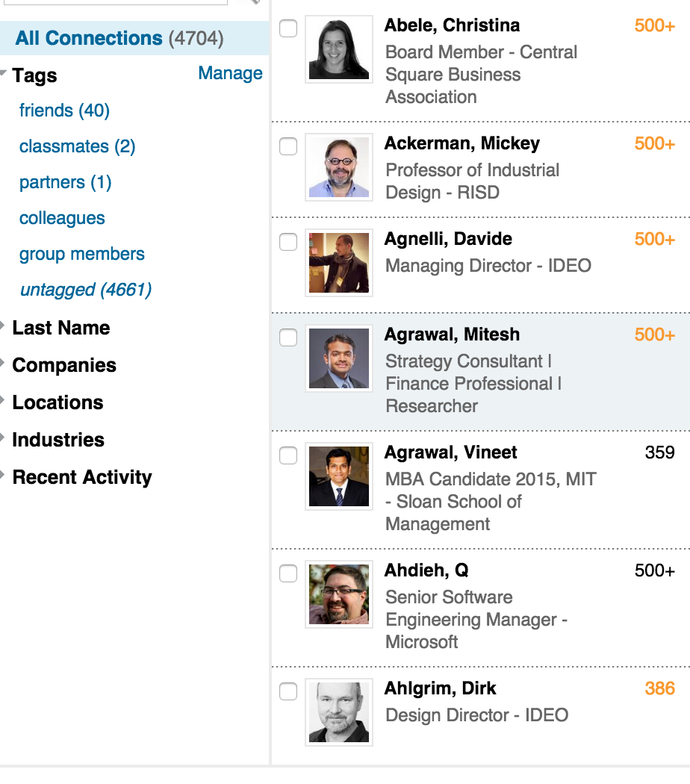
Task: Check the box next to Q Ahdieh
Action: click(288, 574)
